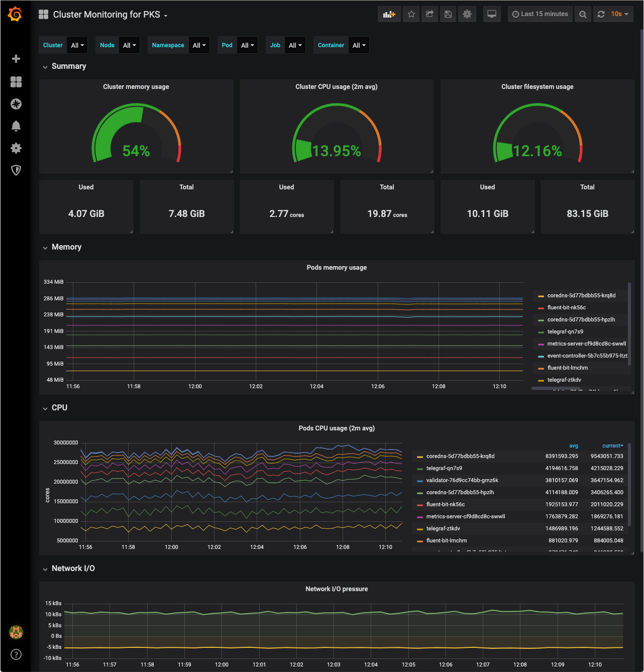Save the dashboard with disk icon
The width and height of the screenshot is (644, 672).
tap(448, 15)
